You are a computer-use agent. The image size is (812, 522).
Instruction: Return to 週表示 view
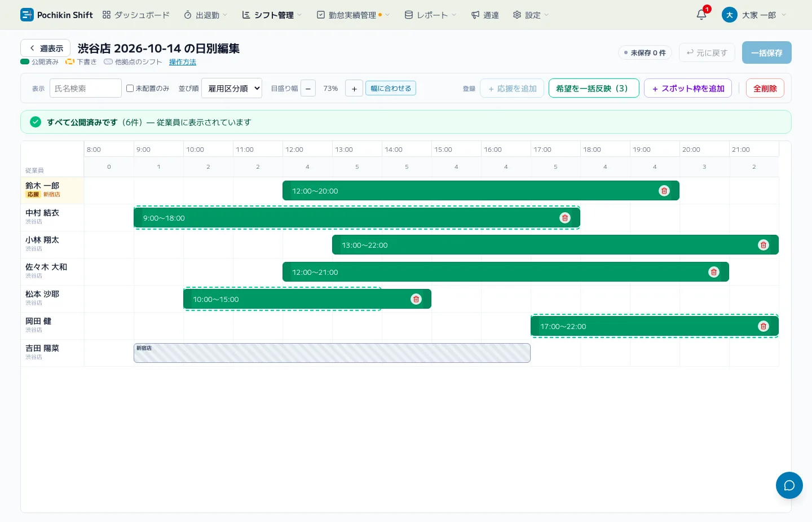[46, 49]
